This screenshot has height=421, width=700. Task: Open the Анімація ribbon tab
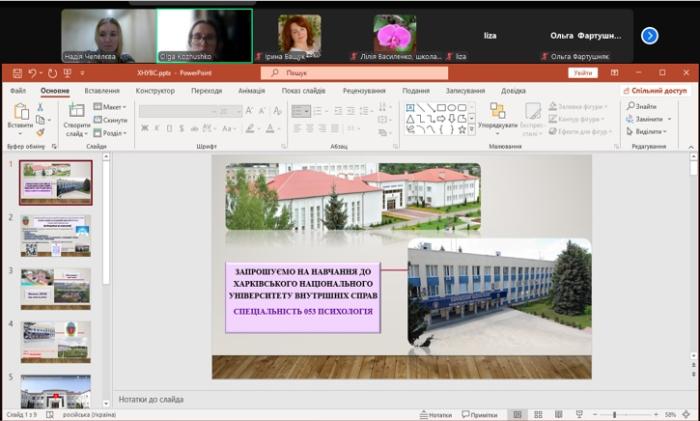pyautogui.click(x=252, y=90)
